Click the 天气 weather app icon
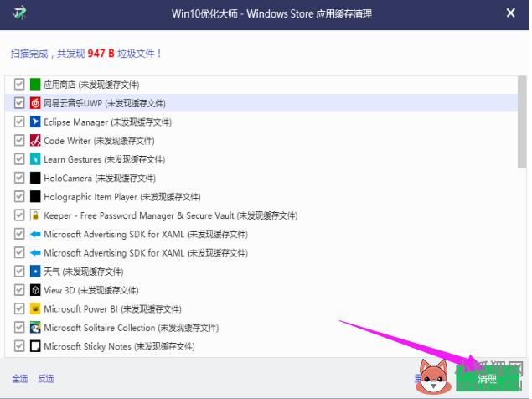This screenshot has width=532, height=399. (x=35, y=272)
